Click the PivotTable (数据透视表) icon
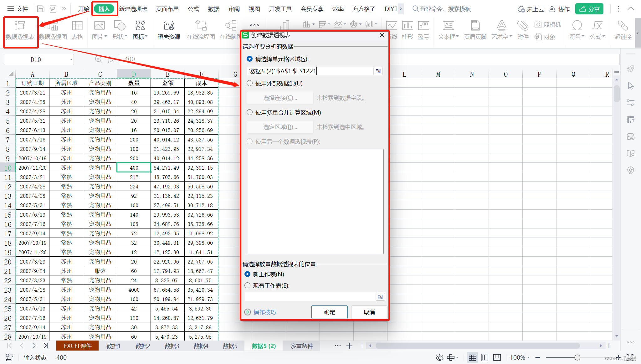Image resolution: width=641 pixels, height=364 pixels. pyautogui.click(x=20, y=26)
